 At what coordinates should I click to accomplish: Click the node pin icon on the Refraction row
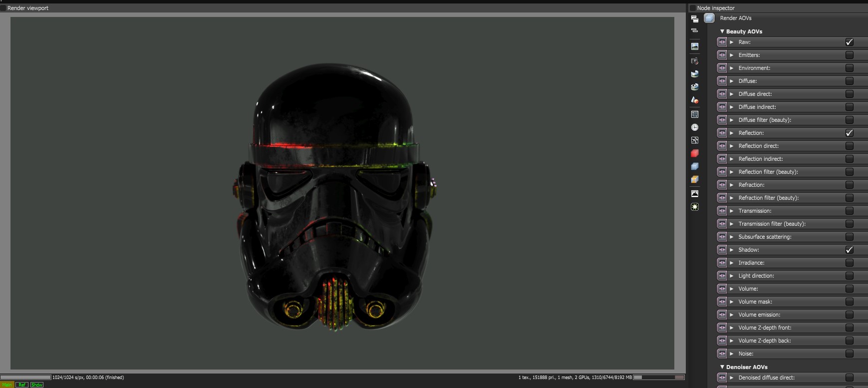[722, 185]
